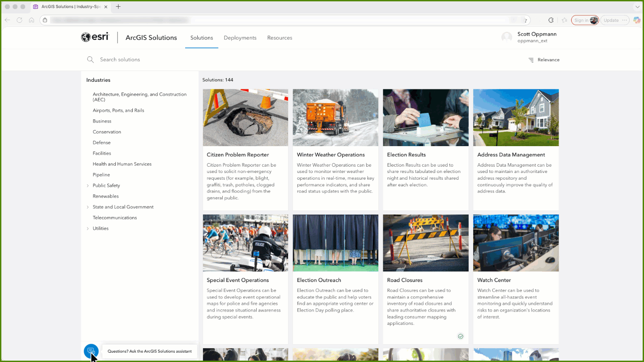
Task: Click the browser Sign in button
Action: click(585, 20)
